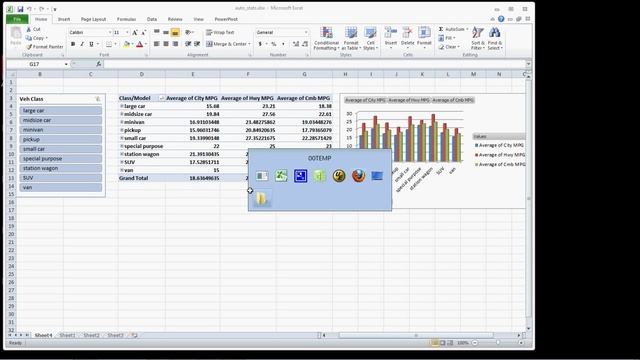
Task: Switch to the Sheet1 worksheet tab
Action: coord(67,335)
